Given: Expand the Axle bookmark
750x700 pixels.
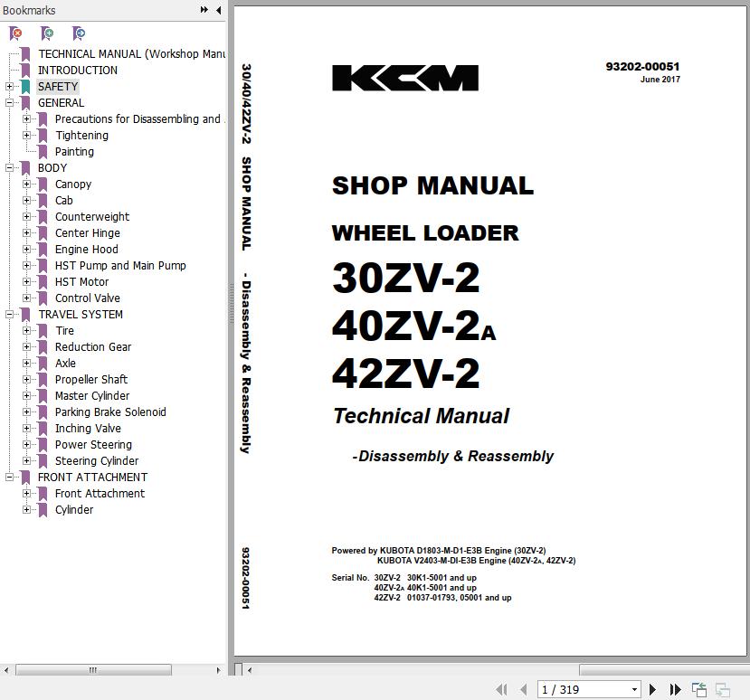Looking at the screenshot, I should tap(27, 364).
